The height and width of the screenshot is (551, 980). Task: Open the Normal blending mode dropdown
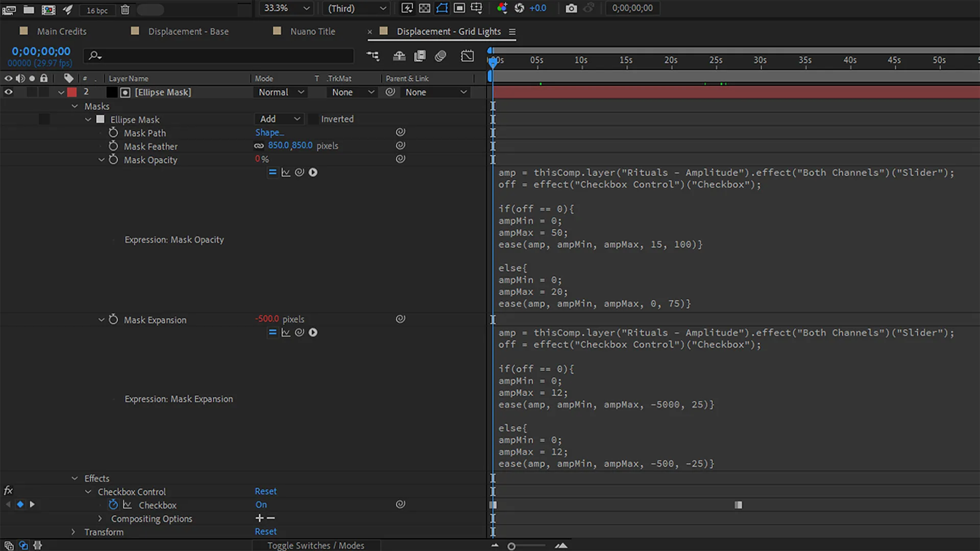[x=281, y=92]
